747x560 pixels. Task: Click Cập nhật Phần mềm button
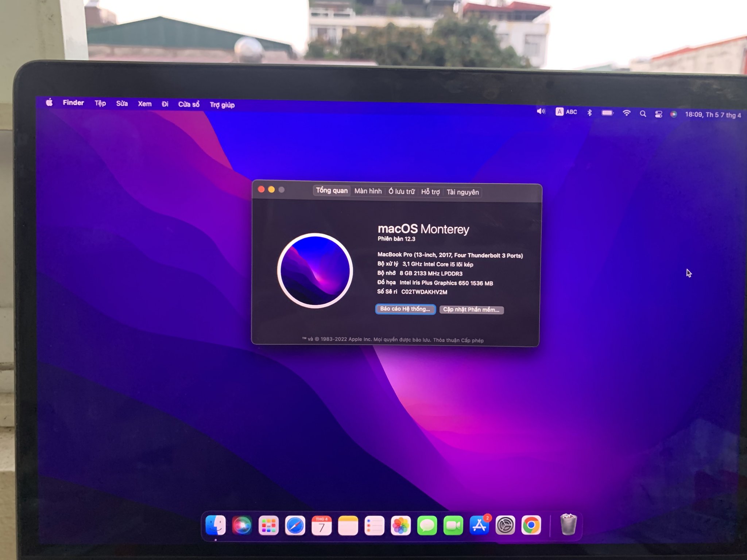tap(471, 310)
